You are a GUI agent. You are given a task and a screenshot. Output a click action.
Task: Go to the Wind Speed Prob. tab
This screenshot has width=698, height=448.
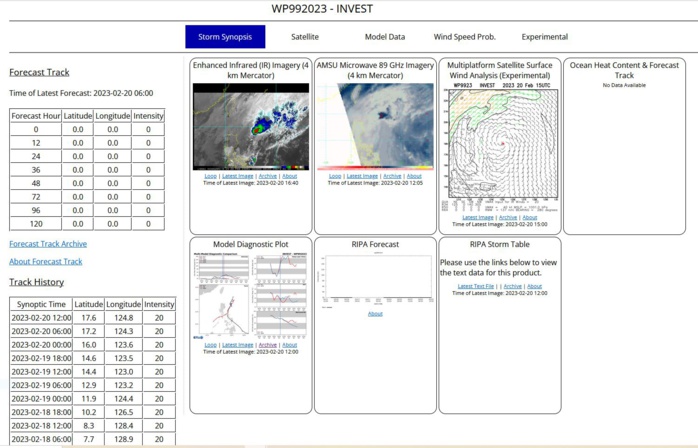pos(464,37)
